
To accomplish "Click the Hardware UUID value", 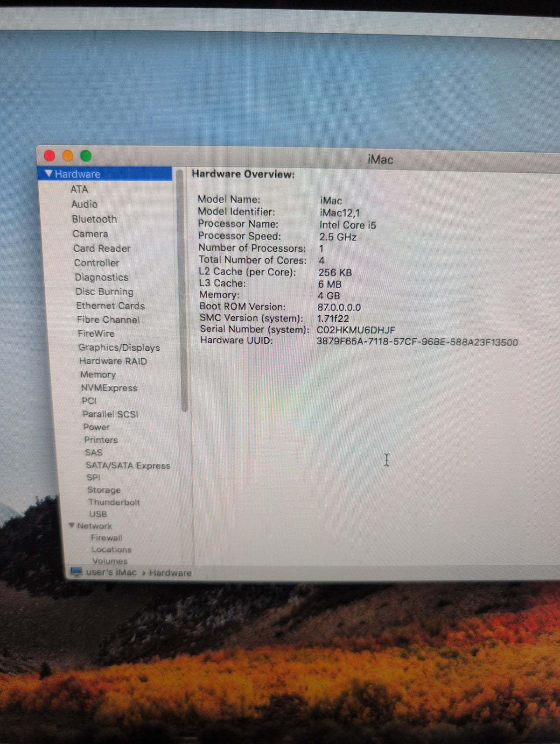I will pos(417,342).
